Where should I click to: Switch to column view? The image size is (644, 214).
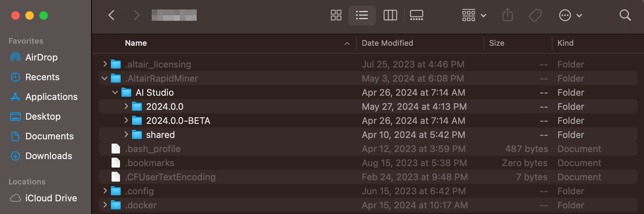(390, 15)
